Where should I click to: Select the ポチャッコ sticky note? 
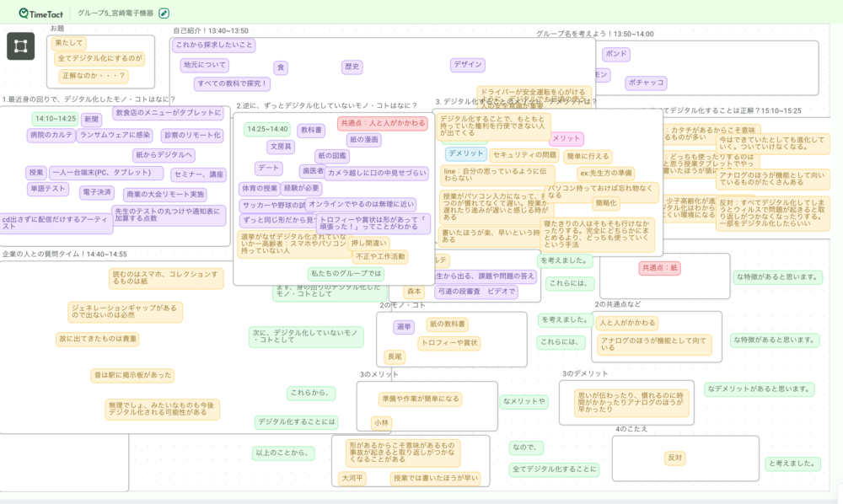pyautogui.click(x=646, y=83)
